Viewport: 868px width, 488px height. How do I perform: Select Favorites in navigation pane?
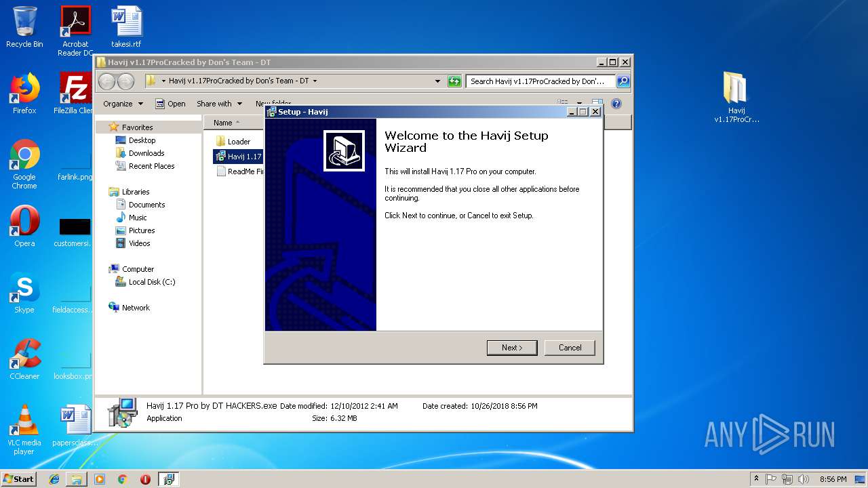(x=137, y=127)
